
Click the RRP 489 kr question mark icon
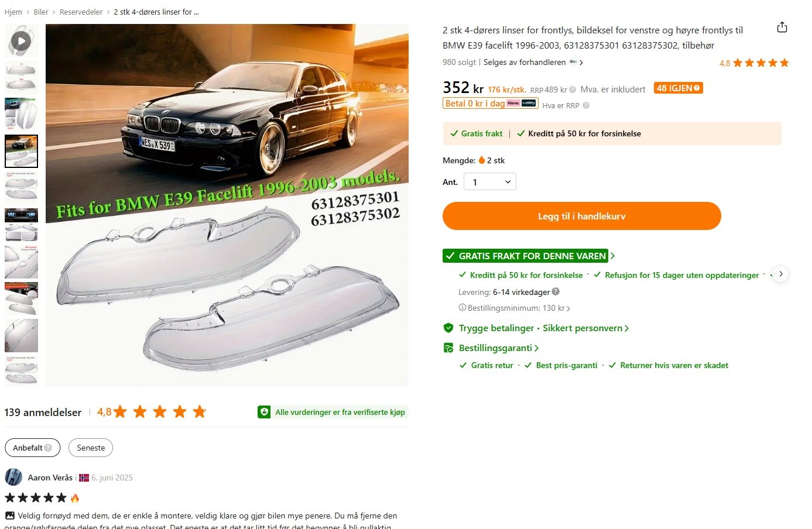(x=573, y=90)
